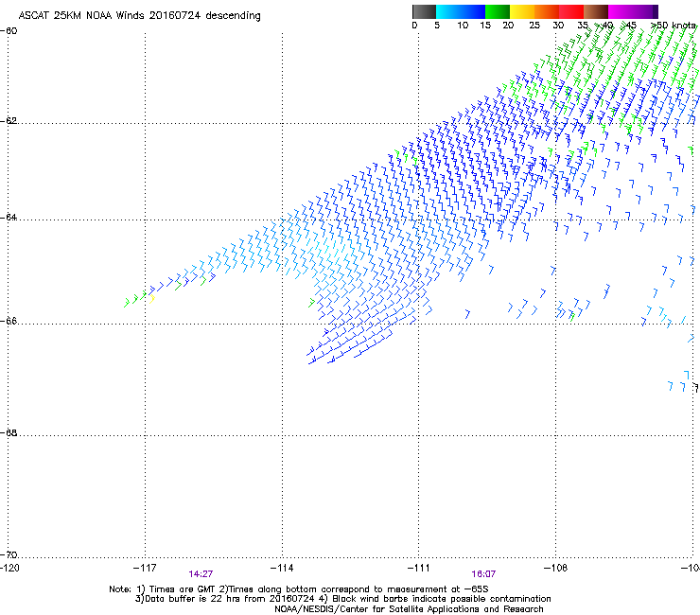The width and height of the screenshot is (700, 615).
Task: Click the "25" label under the color bar
Action: coord(534,26)
